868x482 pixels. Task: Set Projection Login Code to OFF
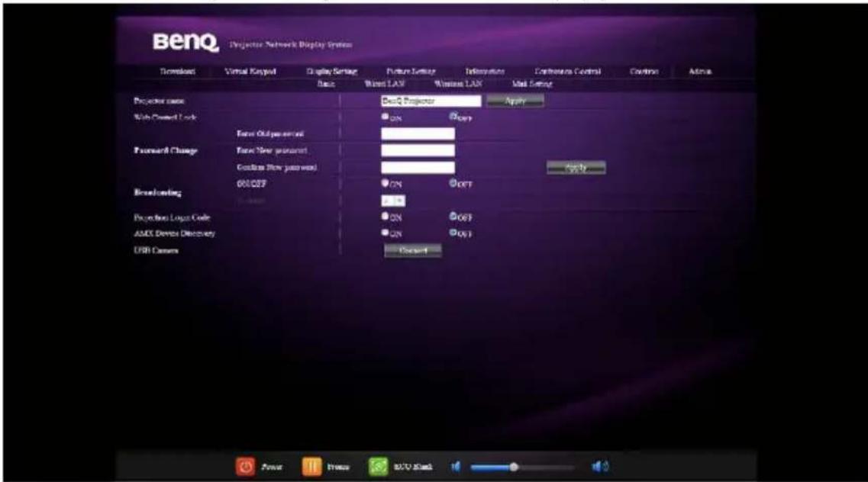[x=453, y=216]
